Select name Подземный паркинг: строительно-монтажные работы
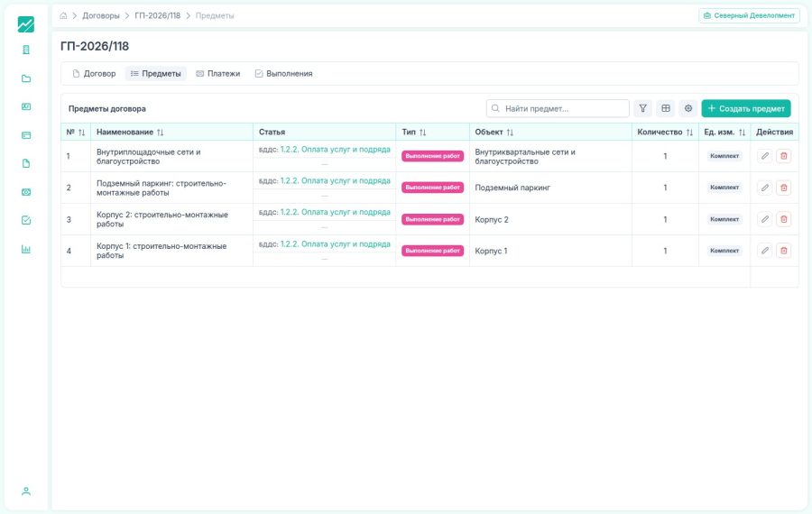 coord(161,188)
